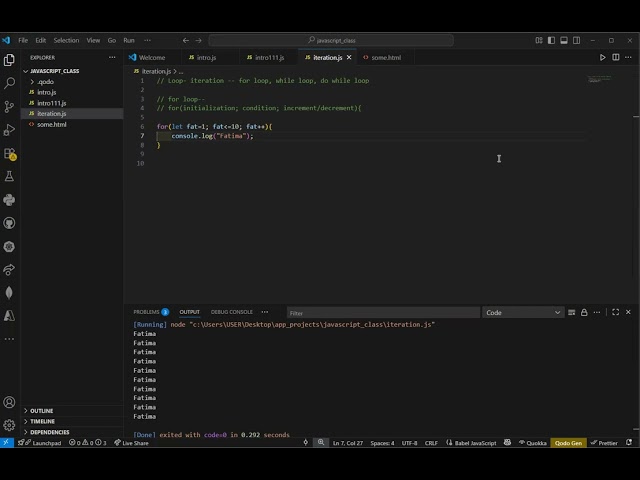Open Source Control view icon

coord(9,107)
